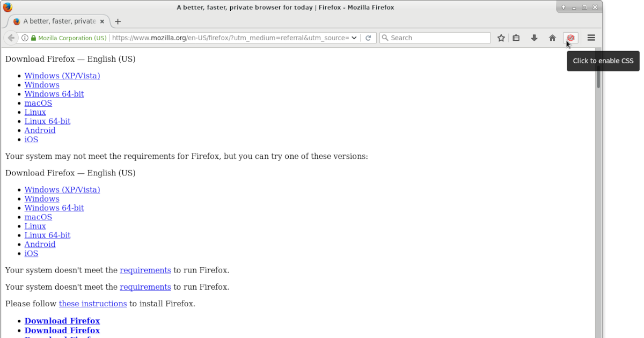Screen dimensions: 644x338
Task: Click the Firefox logo in title bar
Action: tap(8, 7)
